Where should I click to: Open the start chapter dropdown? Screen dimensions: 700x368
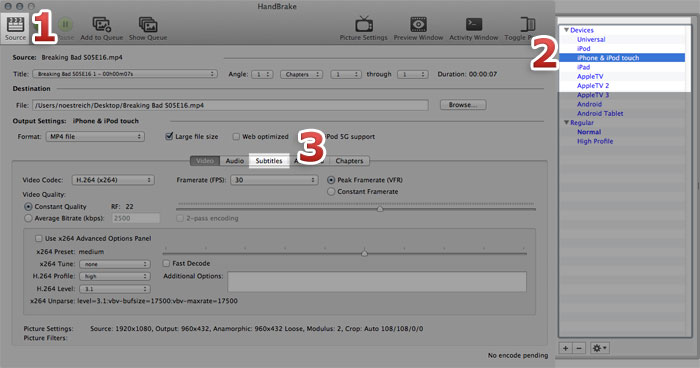tap(346, 75)
